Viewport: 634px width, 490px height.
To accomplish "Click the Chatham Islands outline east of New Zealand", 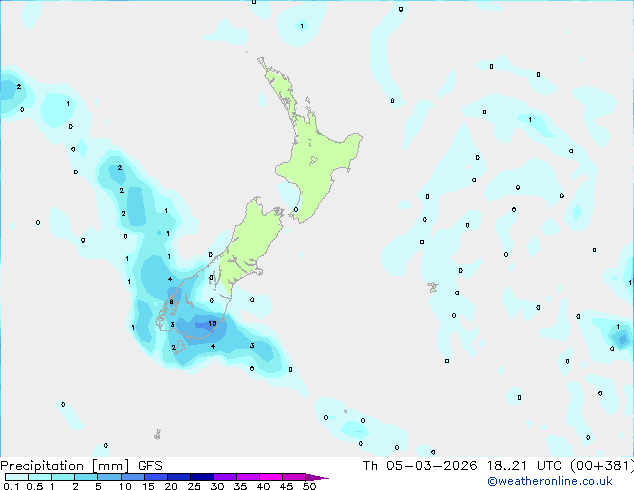I will [x=433, y=287].
